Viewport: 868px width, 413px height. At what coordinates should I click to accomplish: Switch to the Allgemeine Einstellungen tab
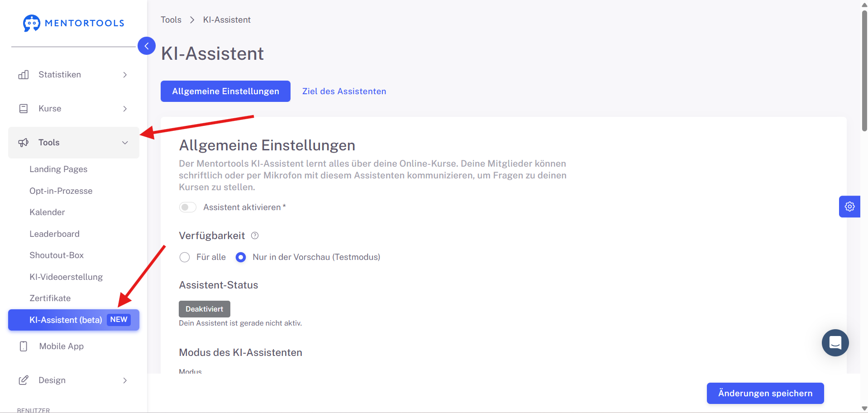click(225, 91)
